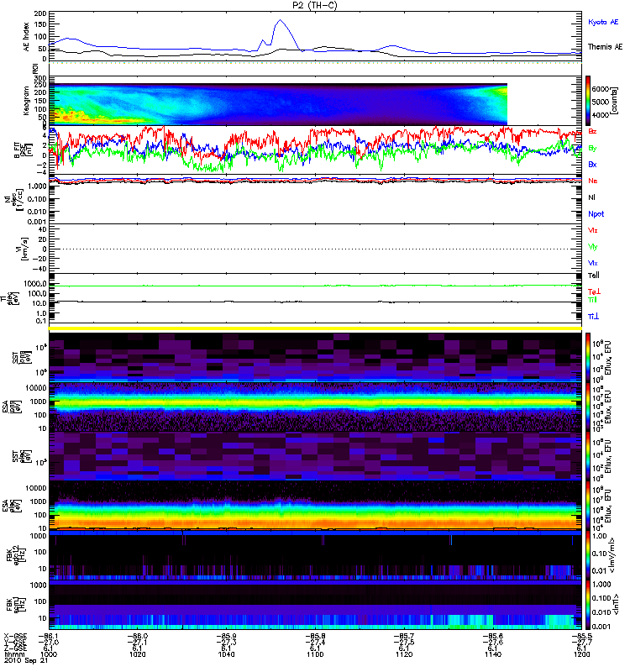Click the Y-GSE value -27.3

[226, 643]
